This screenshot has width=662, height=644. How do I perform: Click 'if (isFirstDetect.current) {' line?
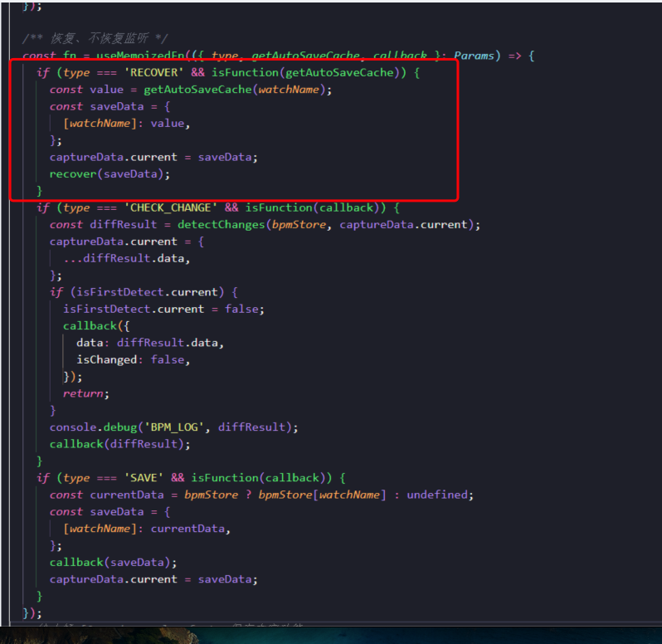[x=144, y=292]
